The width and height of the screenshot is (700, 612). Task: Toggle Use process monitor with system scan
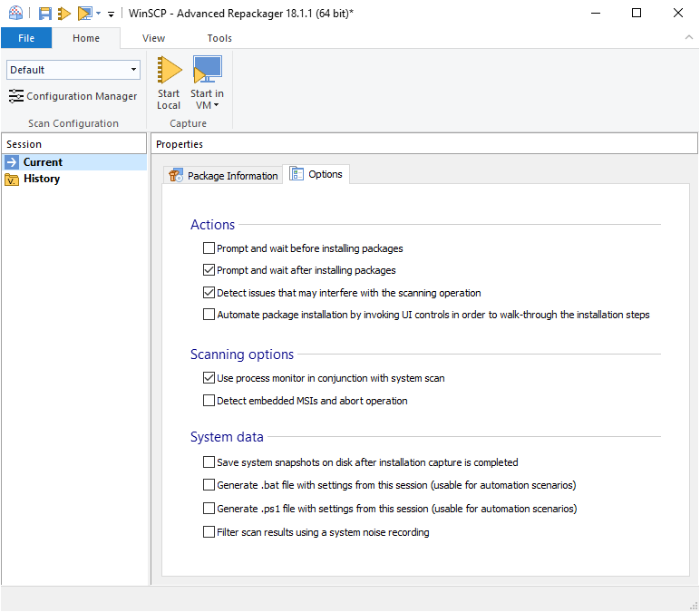coord(209,378)
